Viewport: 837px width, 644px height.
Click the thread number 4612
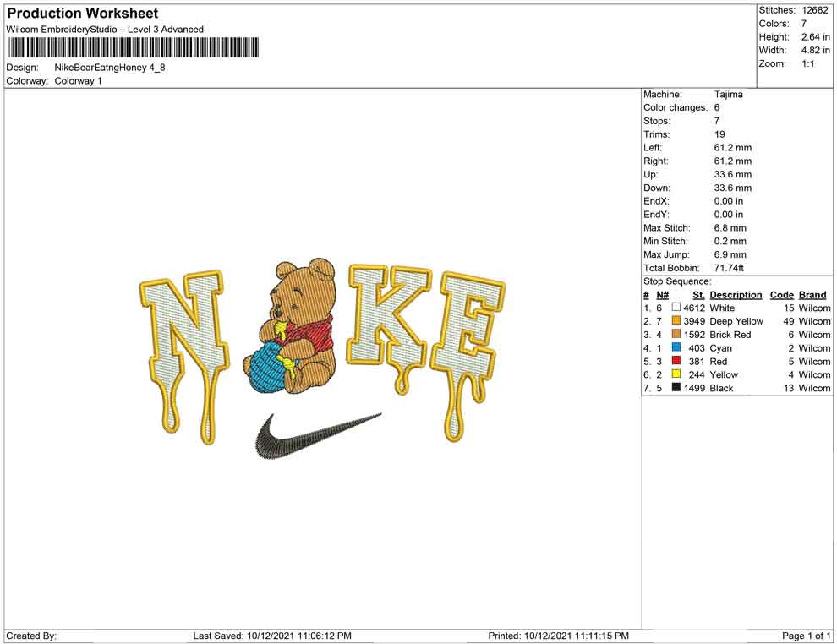tap(694, 308)
